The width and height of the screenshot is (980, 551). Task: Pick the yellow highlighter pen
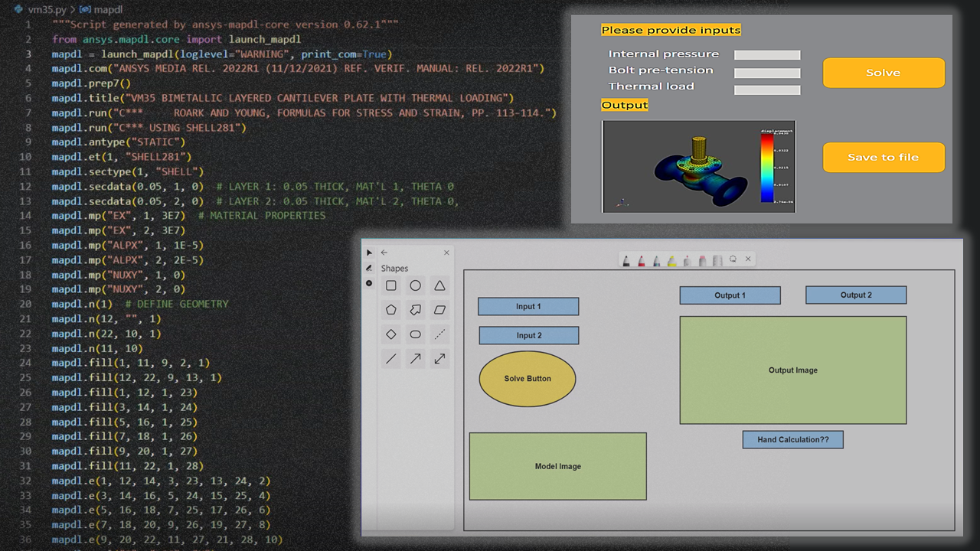[x=671, y=260]
